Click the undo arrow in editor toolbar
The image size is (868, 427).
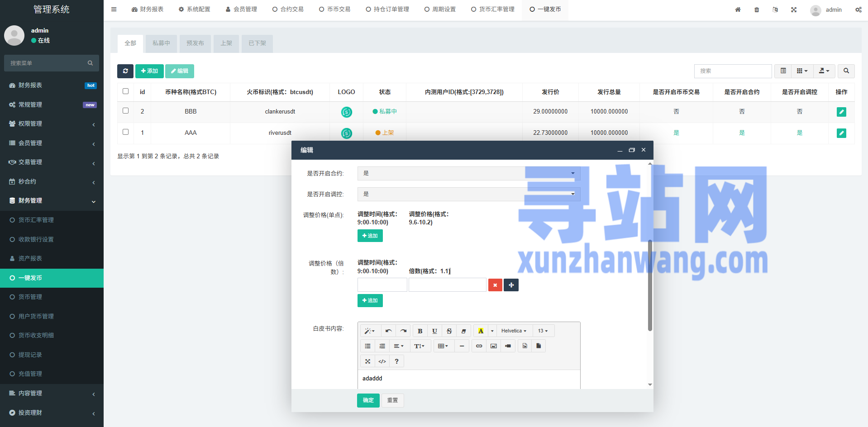pos(388,331)
